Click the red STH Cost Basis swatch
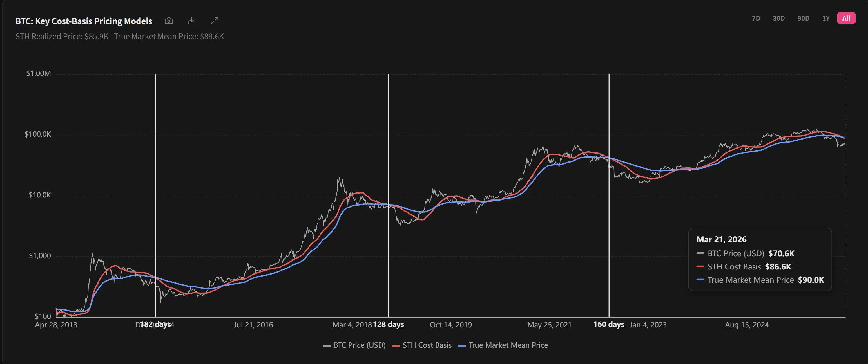Image resolution: width=868 pixels, height=364 pixels. [x=396, y=345]
